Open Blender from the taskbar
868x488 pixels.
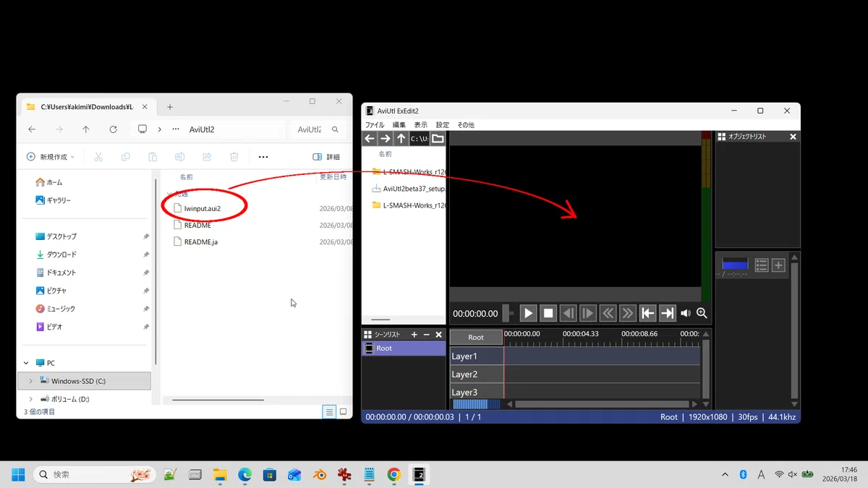[319, 474]
